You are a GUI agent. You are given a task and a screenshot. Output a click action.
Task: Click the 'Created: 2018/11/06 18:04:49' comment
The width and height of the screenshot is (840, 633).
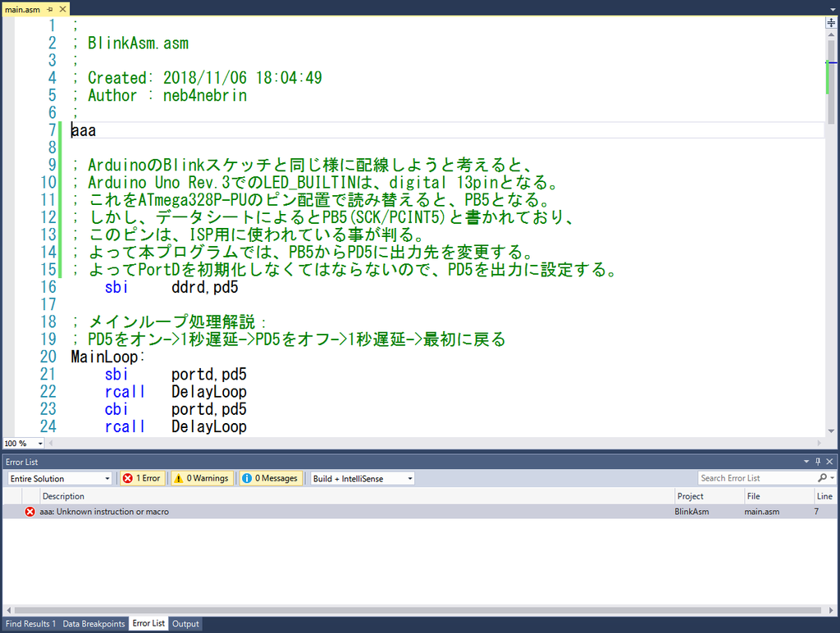(x=204, y=78)
